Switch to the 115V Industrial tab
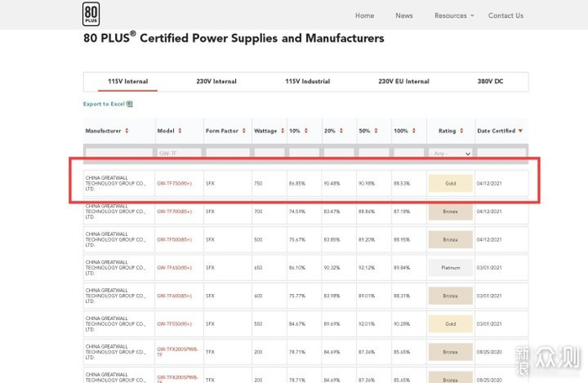The width and height of the screenshot is (588, 383). coord(307,81)
